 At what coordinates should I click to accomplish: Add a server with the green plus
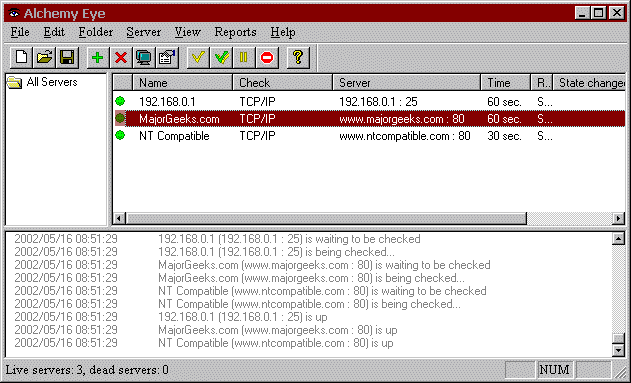98,58
